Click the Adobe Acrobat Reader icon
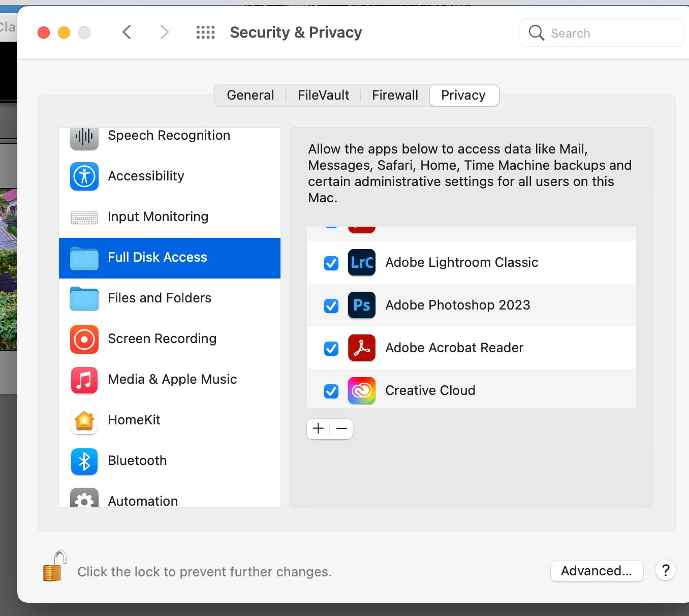This screenshot has width=689, height=616. 362,348
